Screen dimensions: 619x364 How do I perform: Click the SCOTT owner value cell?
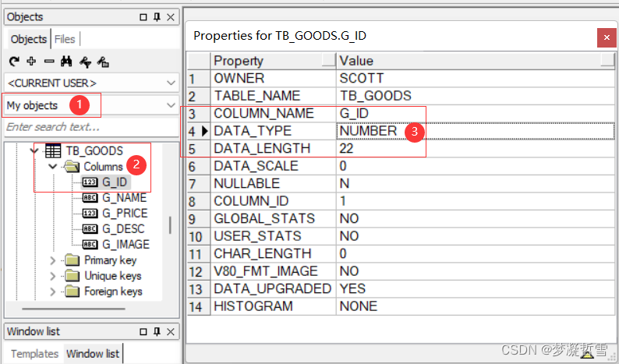[476, 78]
